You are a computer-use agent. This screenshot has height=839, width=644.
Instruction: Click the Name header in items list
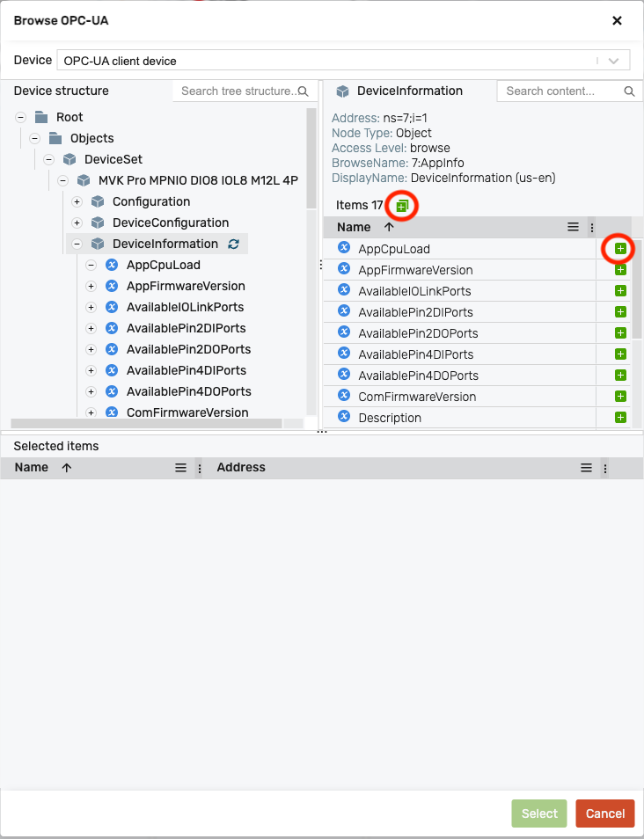(354, 227)
